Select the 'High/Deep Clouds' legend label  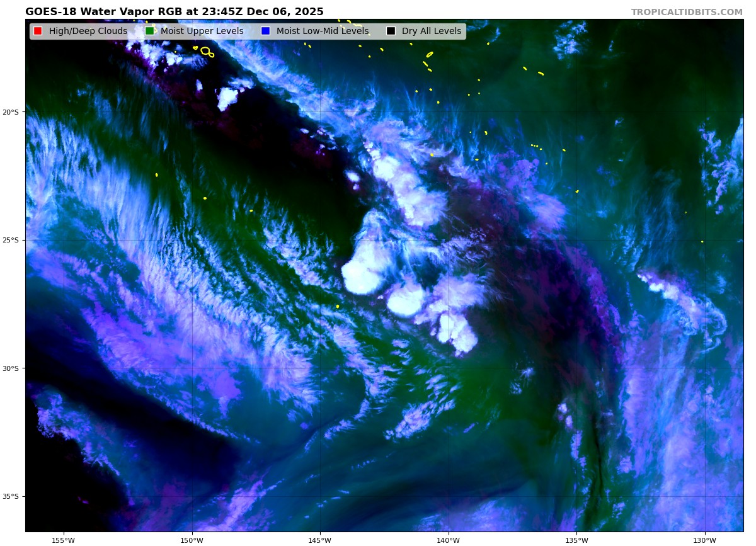(x=88, y=31)
